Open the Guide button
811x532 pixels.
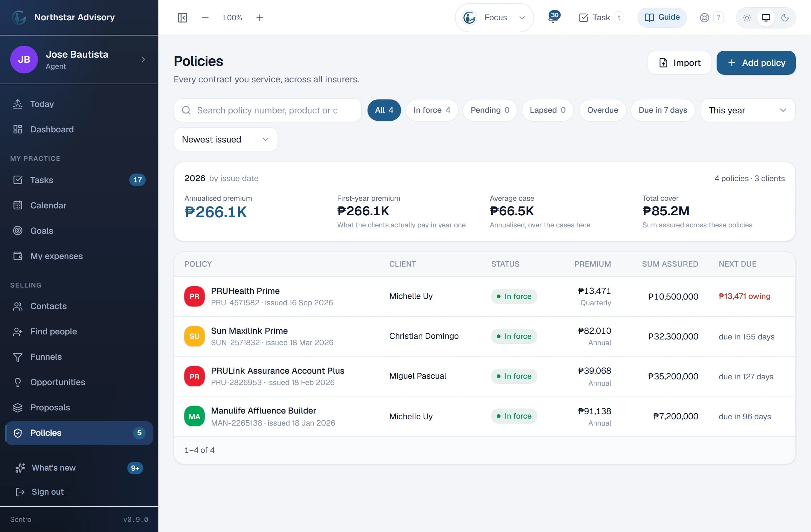pyautogui.click(x=662, y=17)
